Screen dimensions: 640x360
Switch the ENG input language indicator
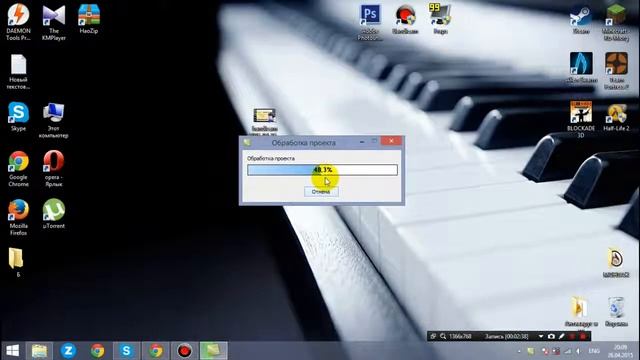594,351
